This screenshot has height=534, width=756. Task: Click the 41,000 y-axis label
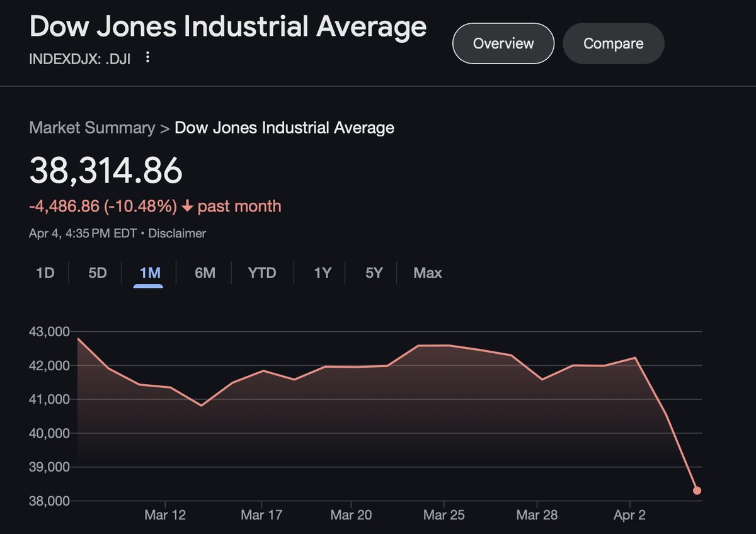pyautogui.click(x=50, y=400)
